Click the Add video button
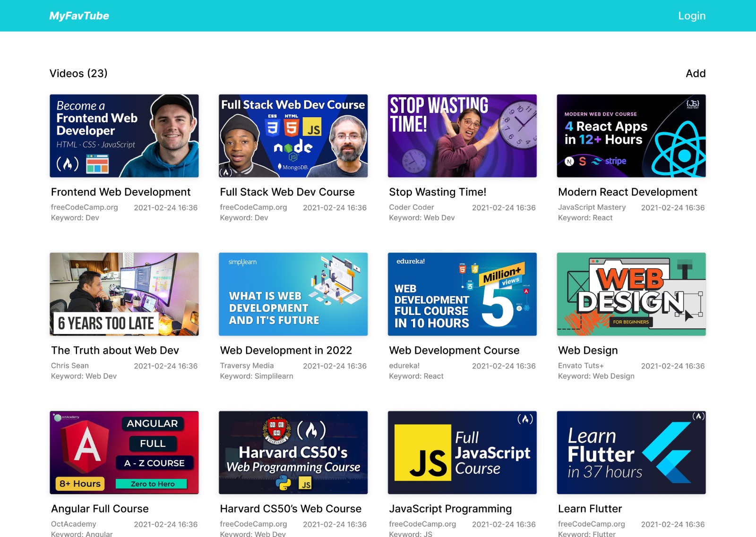756x537 pixels. [x=696, y=73]
